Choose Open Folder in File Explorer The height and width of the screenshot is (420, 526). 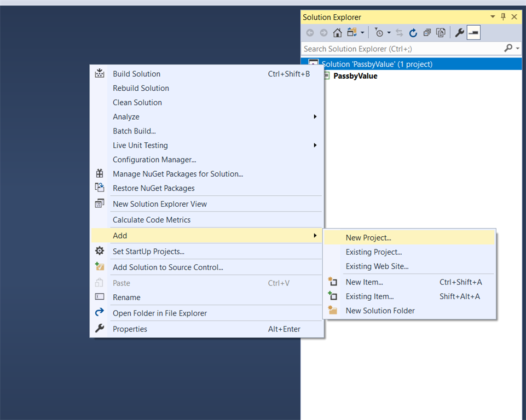point(207,313)
